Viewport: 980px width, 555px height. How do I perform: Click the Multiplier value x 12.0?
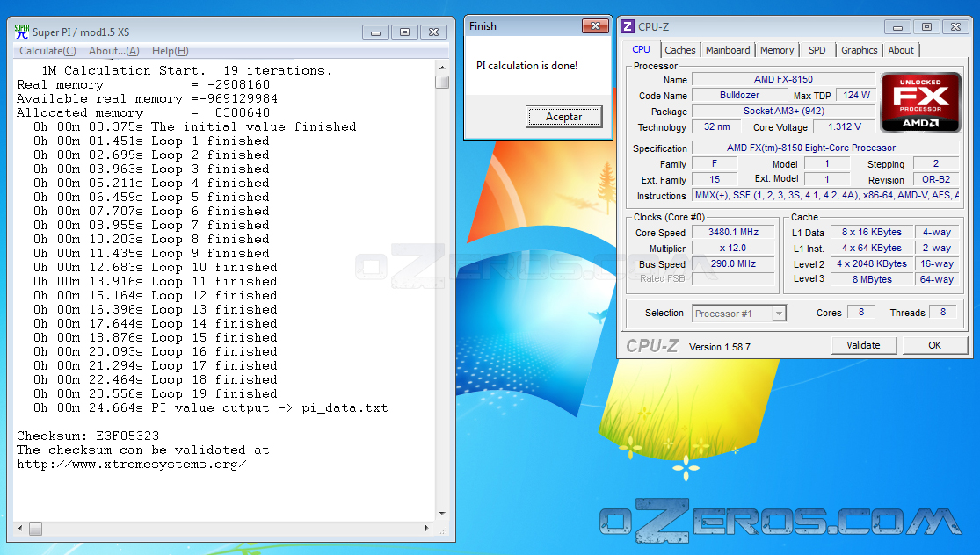click(x=733, y=248)
